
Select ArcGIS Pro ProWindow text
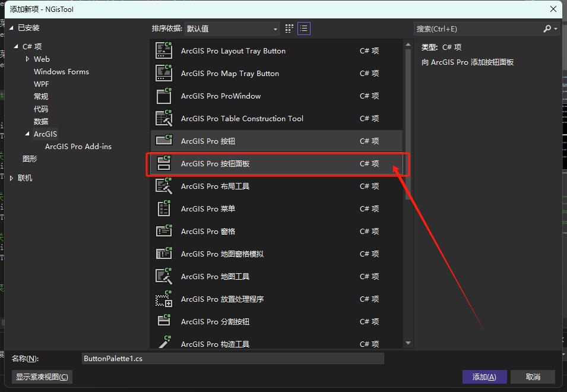coord(221,96)
